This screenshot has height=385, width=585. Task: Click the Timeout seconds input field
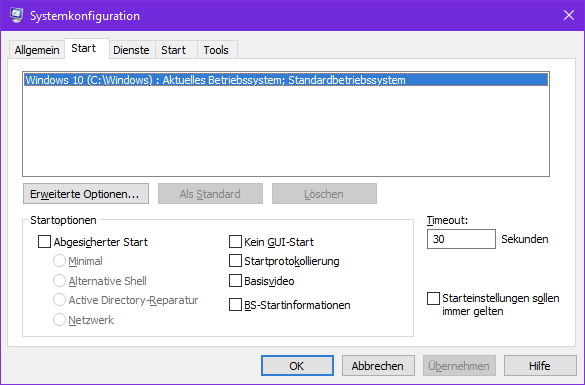click(x=461, y=239)
